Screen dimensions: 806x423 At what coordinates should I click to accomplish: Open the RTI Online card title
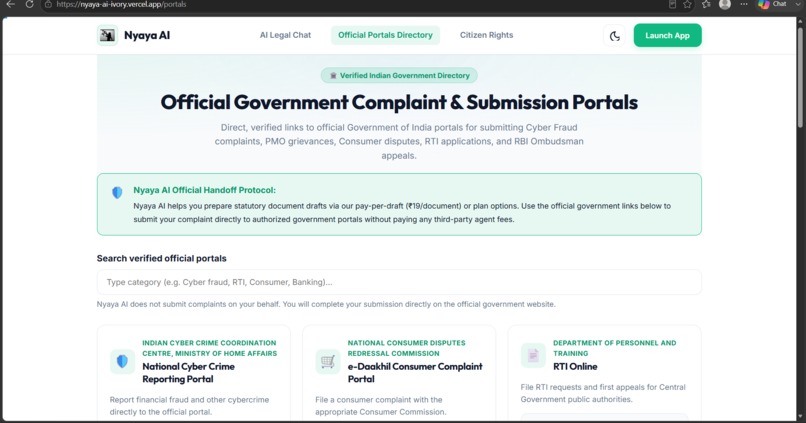[575, 366]
